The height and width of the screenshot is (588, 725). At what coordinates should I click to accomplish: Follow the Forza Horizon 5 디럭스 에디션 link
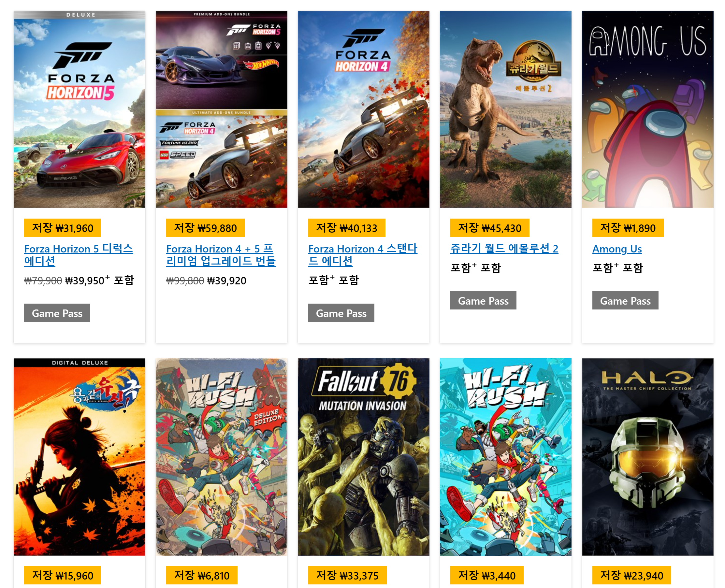pyautogui.click(x=79, y=255)
